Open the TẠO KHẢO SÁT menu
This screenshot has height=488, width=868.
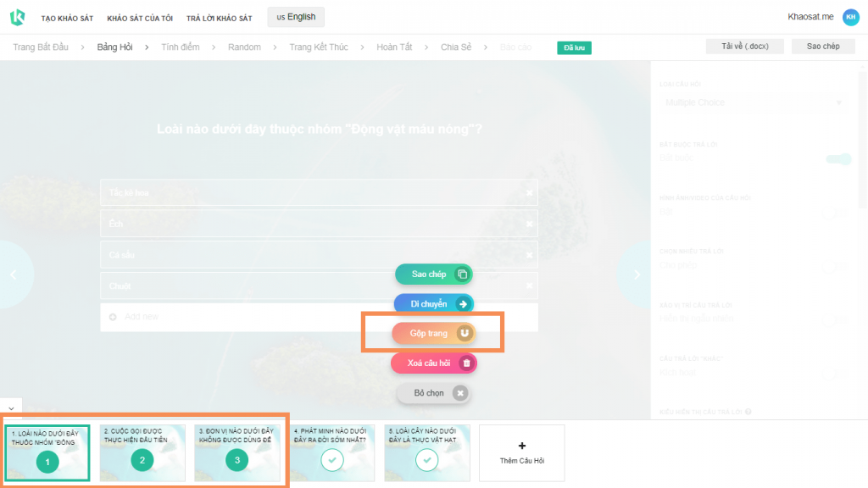pyautogui.click(x=67, y=19)
